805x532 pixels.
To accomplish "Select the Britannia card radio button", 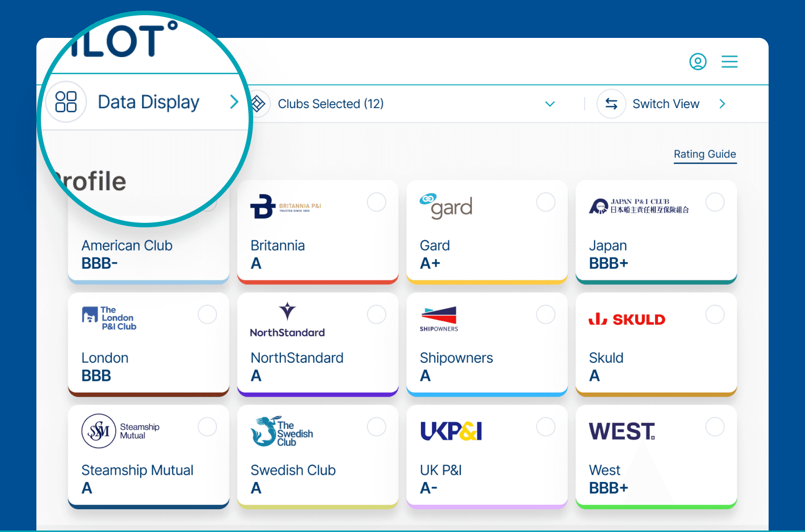I will (376, 202).
